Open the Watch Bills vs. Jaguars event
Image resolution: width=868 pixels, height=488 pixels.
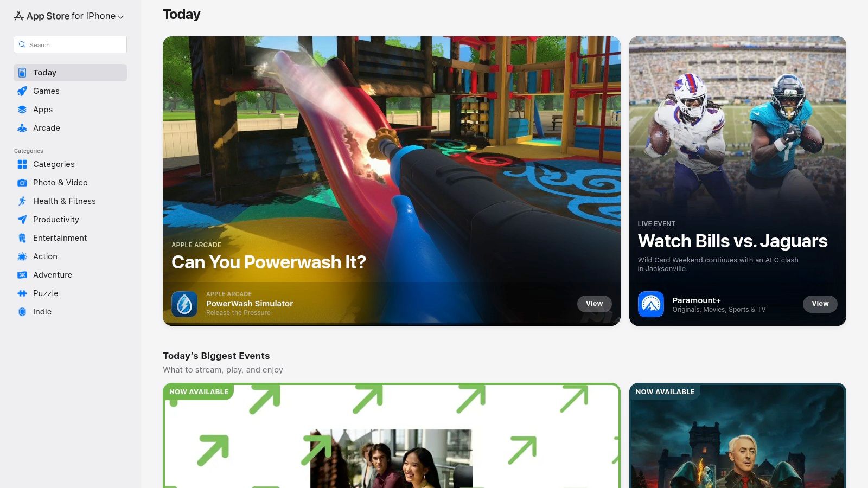point(738,181)
